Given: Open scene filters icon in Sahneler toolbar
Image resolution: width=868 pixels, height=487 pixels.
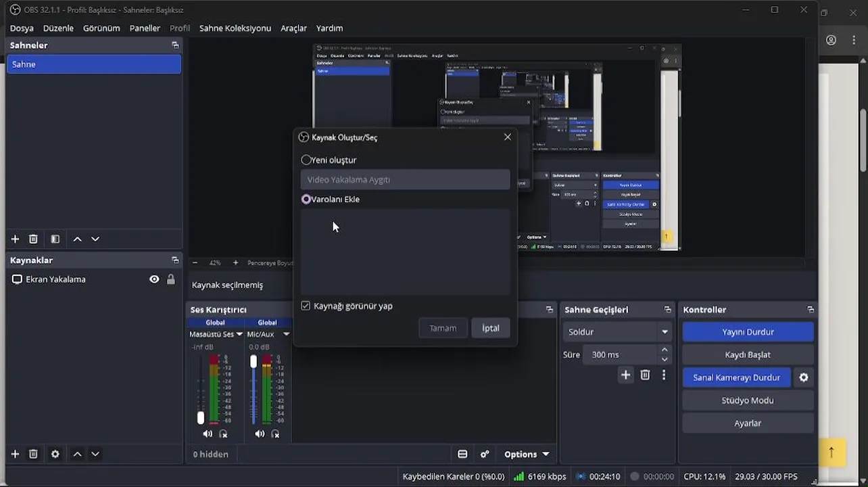Looking at the screenshot, I should coord(55,239).
